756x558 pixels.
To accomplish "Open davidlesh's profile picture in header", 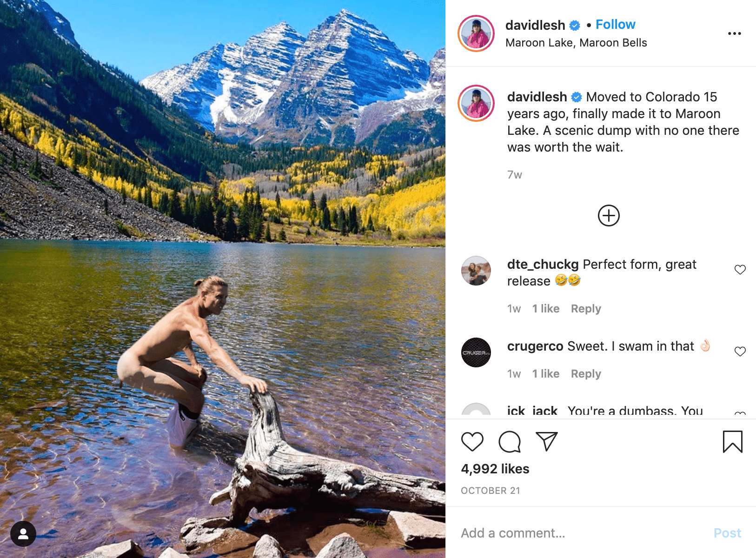I will (476, 33).
